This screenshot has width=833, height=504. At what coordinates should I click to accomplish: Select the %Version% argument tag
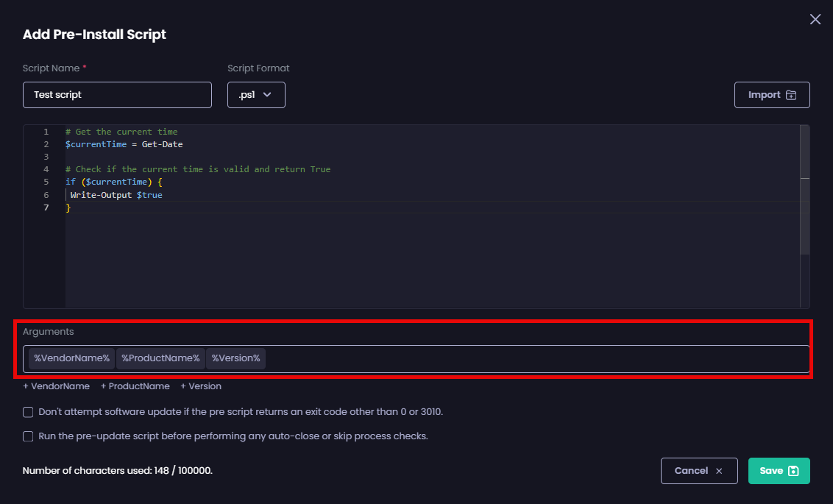(x=235, y=358)
